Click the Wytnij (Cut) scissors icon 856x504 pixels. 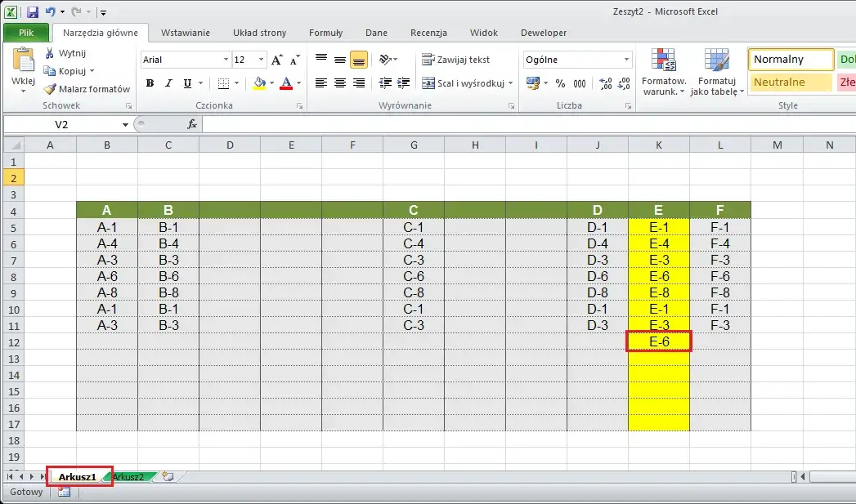click(x=50, y=53)
